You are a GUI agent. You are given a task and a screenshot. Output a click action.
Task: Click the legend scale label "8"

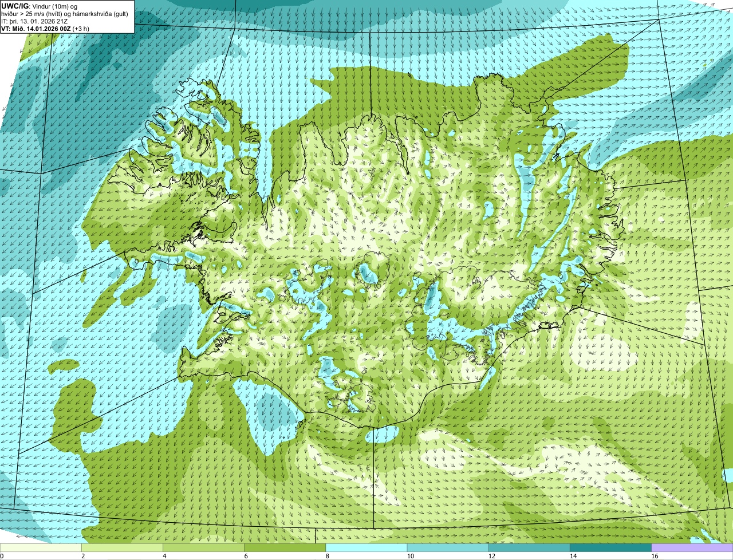tap(328, 556)
